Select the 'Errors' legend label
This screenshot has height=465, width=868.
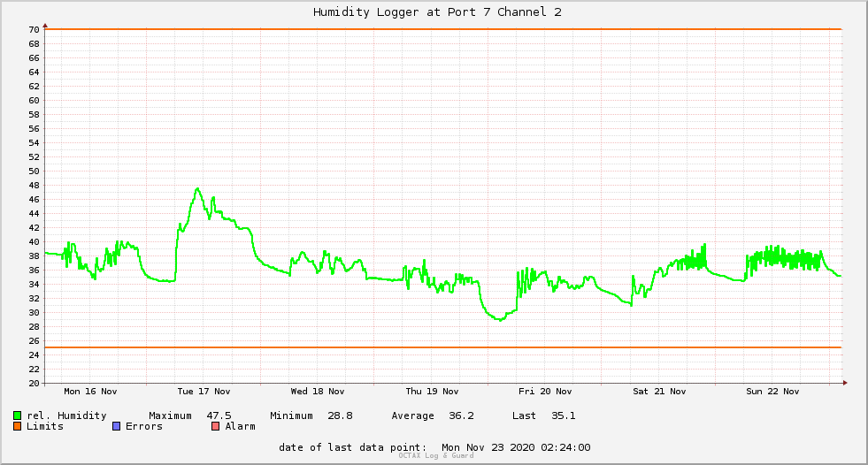144,426
